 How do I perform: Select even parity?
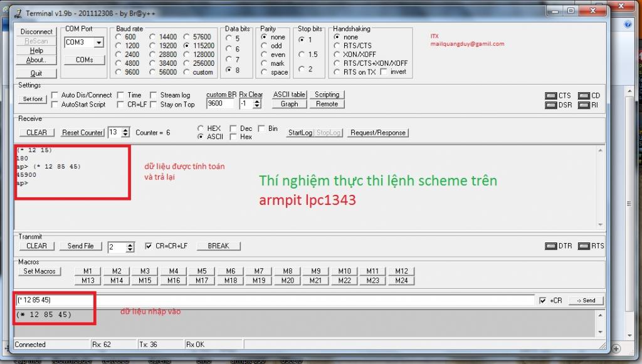click(x=264, y=55)
